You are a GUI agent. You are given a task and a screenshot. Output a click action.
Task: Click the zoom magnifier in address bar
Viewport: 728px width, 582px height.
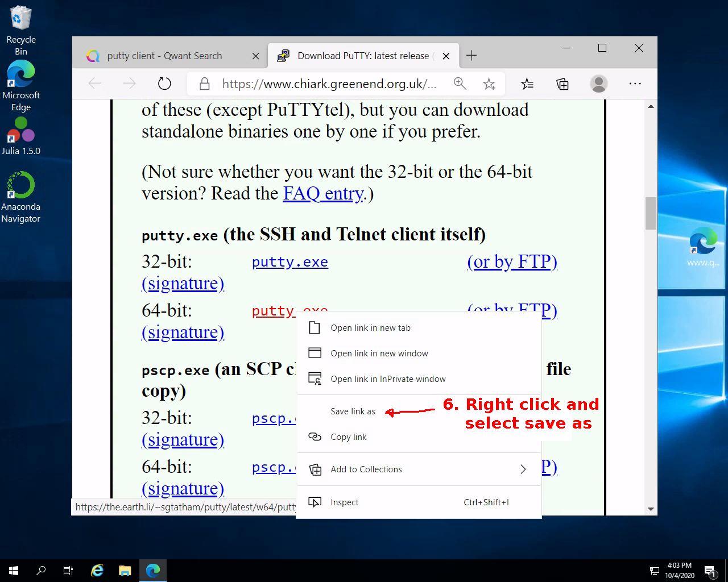[x=460, y=84]
